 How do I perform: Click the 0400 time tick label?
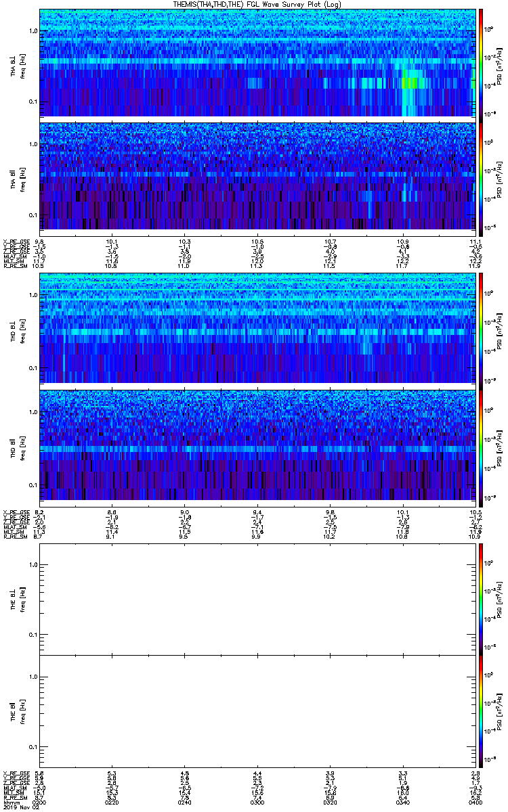(475, 803)
